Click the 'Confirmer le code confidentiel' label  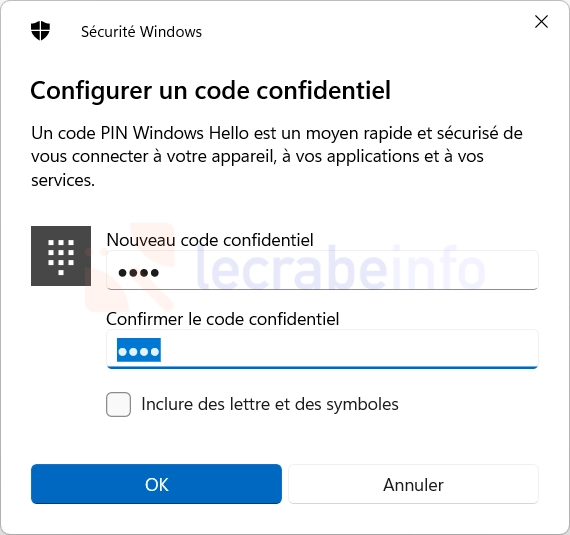click(x=222, y=319)
